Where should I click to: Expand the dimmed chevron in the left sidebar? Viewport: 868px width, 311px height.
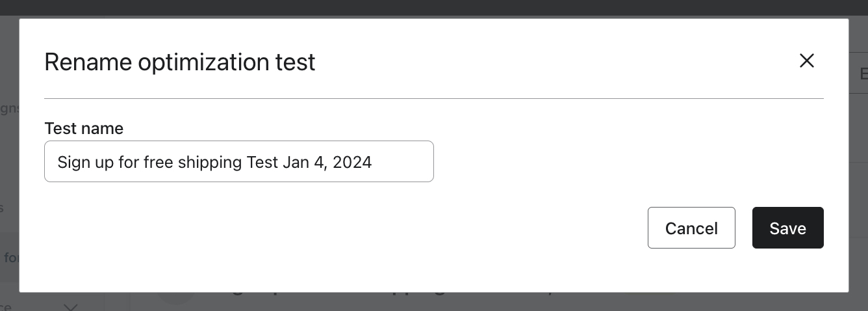pyautogui.click(x=70, y=306)
